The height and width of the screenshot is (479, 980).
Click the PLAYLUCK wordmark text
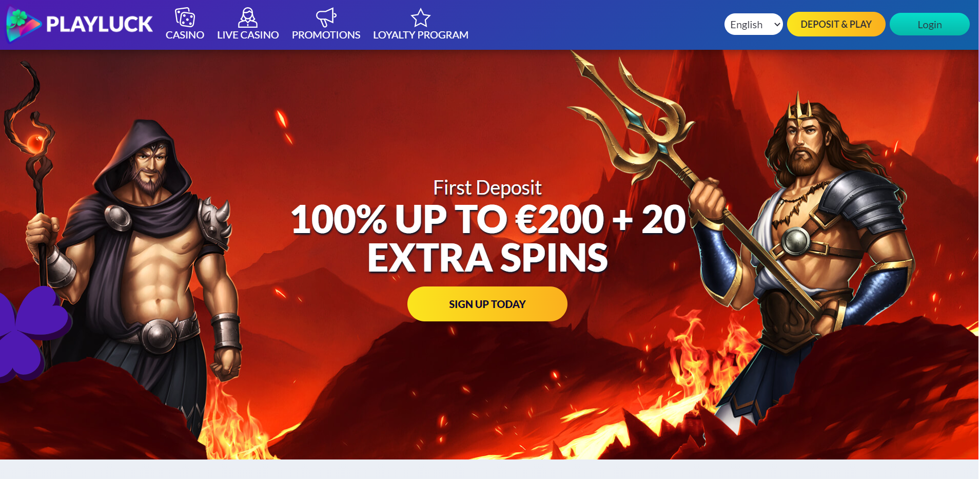tap(100, 24)
